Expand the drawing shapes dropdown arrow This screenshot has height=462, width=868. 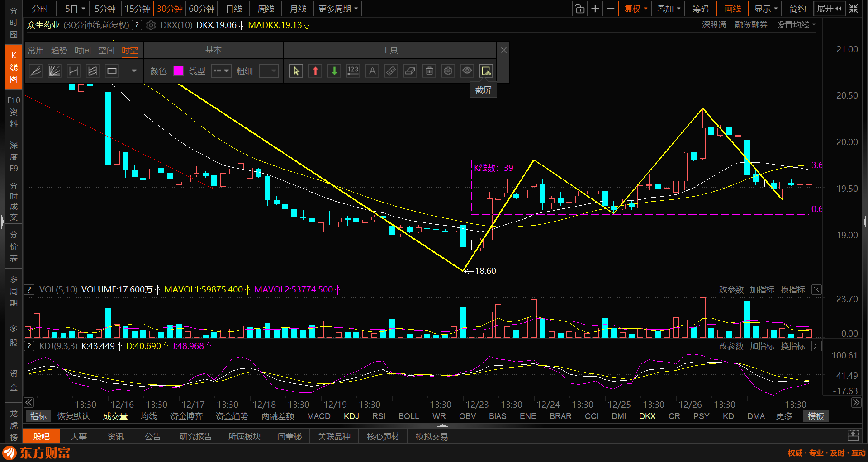point(134,71)
